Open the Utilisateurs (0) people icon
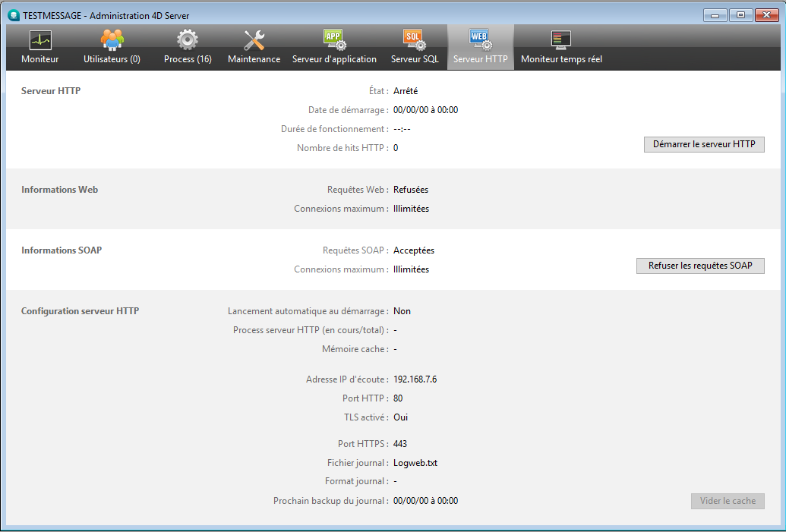Screen dimensions: 786x532 pyautogui.click(x=112, y=40)
